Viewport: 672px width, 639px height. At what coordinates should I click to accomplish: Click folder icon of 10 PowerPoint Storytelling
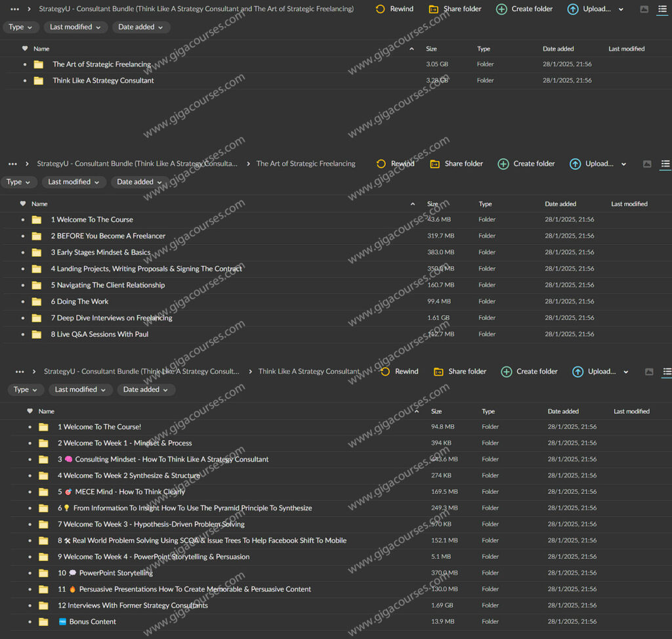pyautogui.click(x=44, y=573)
